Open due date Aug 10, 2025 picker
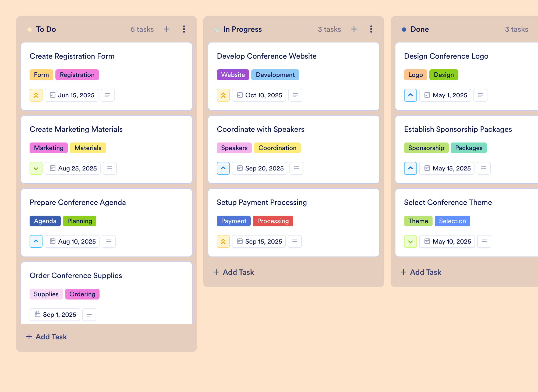The image size is (538, 392). [72, 241]
